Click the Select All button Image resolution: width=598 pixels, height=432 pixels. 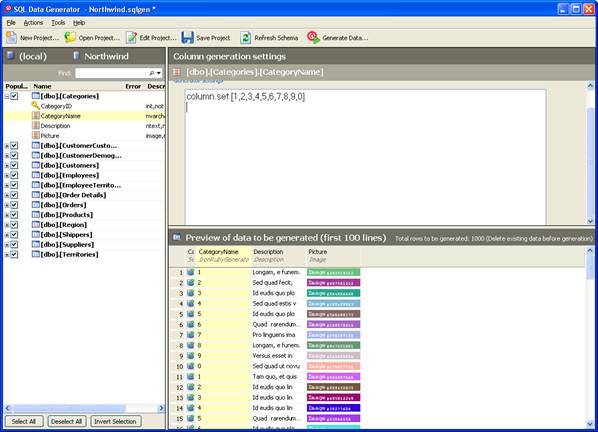click(24, 421)
